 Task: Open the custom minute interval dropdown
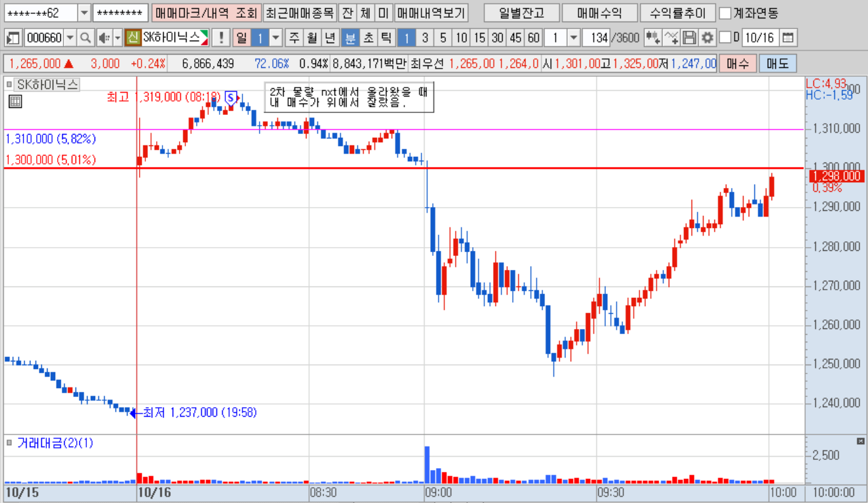coord(574,38)
